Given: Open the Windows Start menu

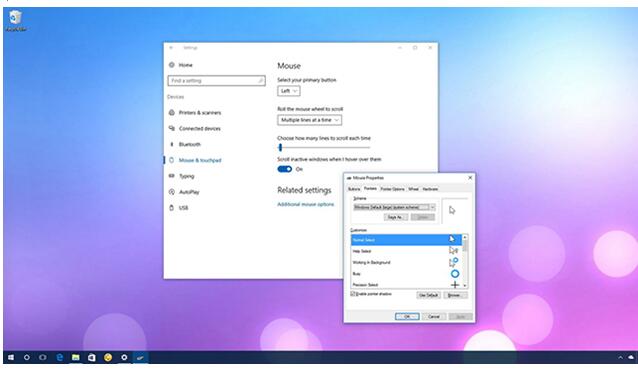Looking at the screenshot, I should pos(11,357).
